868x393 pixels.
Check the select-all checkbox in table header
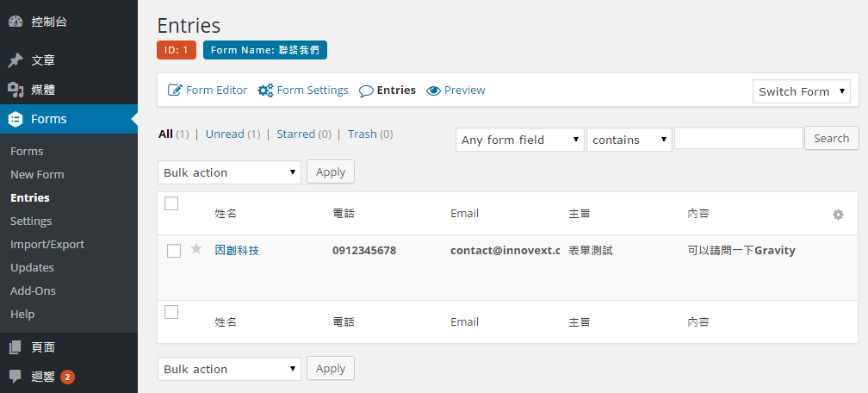pyautogui.click(x=171, y=203)
